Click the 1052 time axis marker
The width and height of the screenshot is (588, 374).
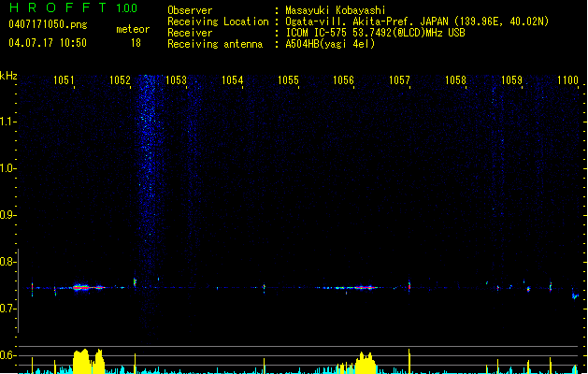coord(120,79)
